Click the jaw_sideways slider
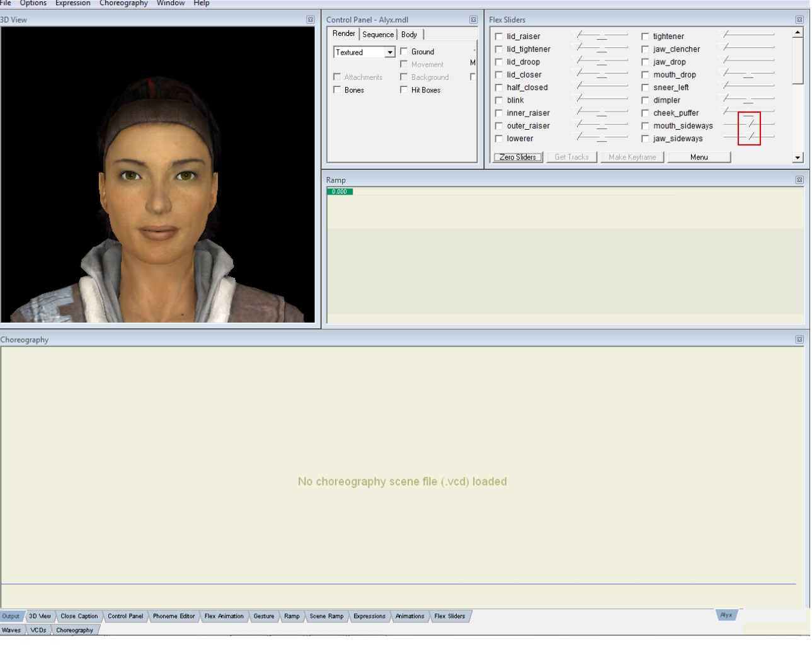The height and width of the screenshot is (645, 812). (x=749, y=137)
